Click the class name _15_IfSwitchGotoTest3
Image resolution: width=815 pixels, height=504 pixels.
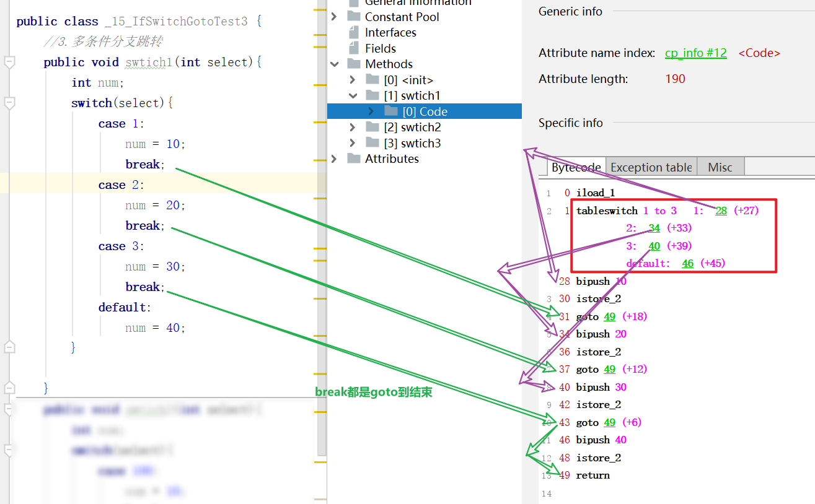pos(176,22)
